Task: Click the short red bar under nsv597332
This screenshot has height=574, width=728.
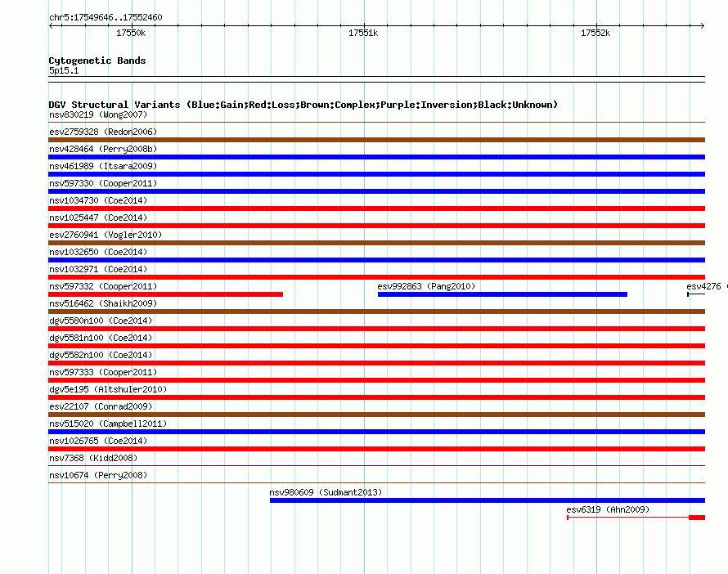Action: [x=166, y=294]
